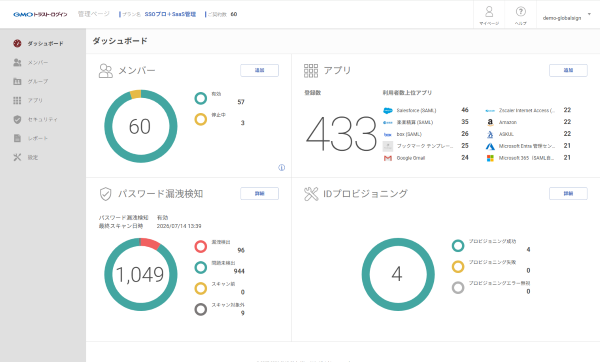Viewport: 600px width, 362px height.
Task: Click the yellow provisioning failure legend circle
Action: click(458, 267)
